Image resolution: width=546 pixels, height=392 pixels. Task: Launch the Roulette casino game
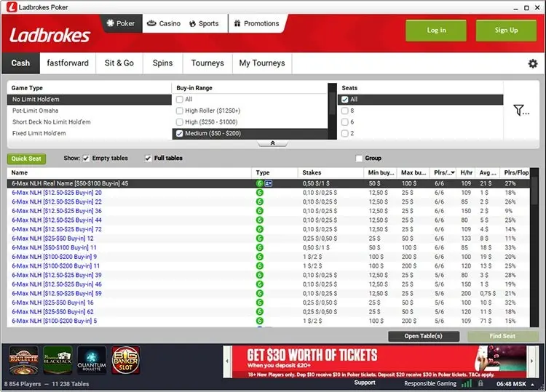pos(23,359)
